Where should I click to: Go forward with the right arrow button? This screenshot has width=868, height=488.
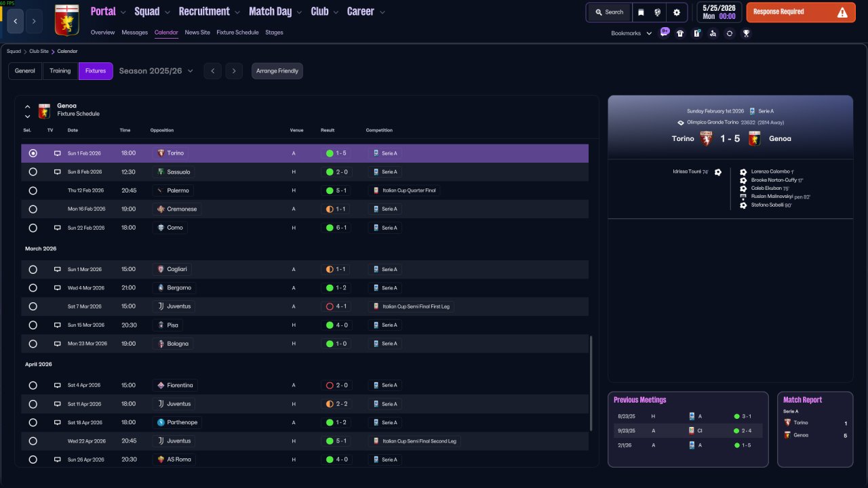34,21
